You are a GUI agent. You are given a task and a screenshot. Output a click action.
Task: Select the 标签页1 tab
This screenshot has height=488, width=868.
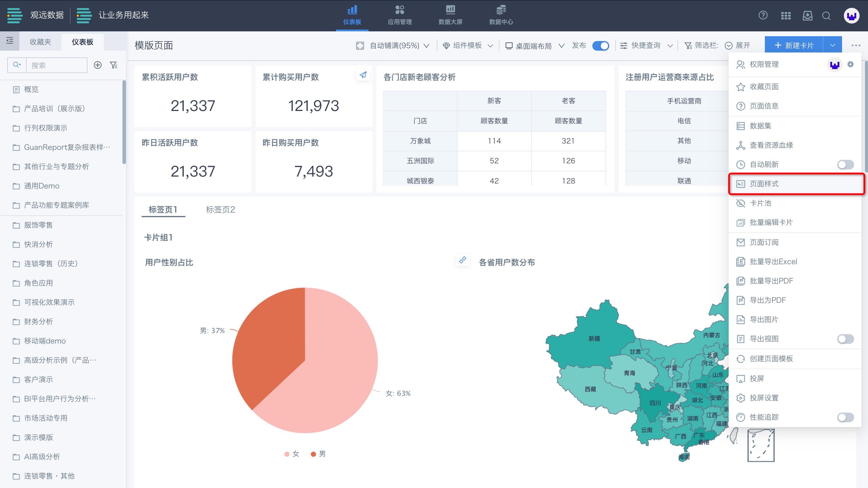(x=163, y=210)
